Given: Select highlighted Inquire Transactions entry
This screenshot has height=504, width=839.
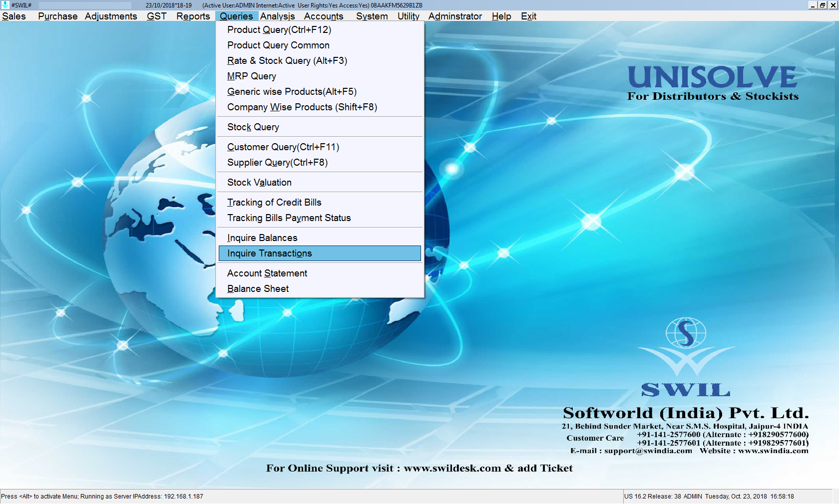Looking at the screenshot, I should 320,253.
